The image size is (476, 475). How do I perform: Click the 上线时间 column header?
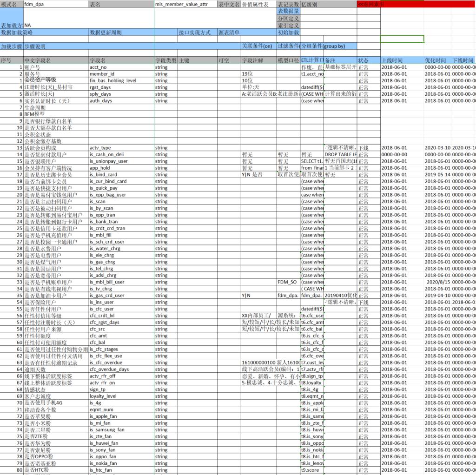[402, 60]
